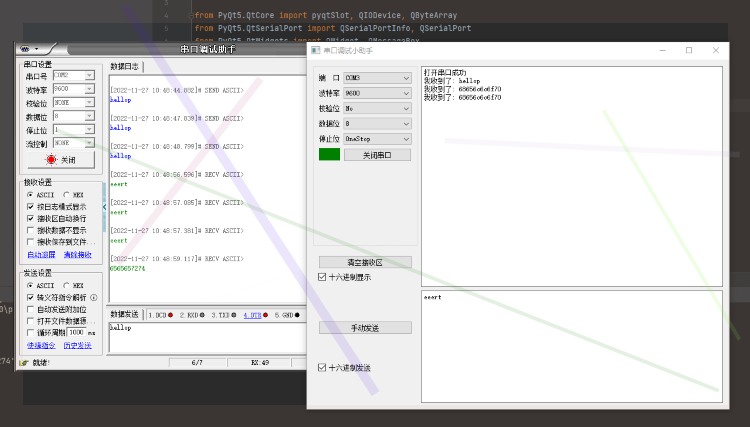Uncheck 十六进制发送 checkbox
This screenshot has height=427, width=750.
(322, 368)
